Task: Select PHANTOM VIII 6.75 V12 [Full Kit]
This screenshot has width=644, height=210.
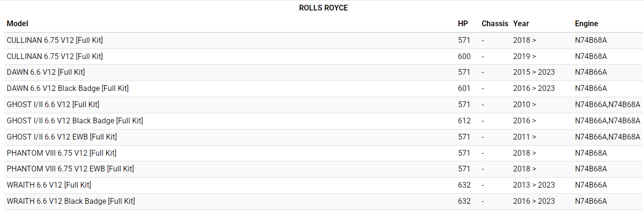Action: pyautogui.click(x=61, y=153)
